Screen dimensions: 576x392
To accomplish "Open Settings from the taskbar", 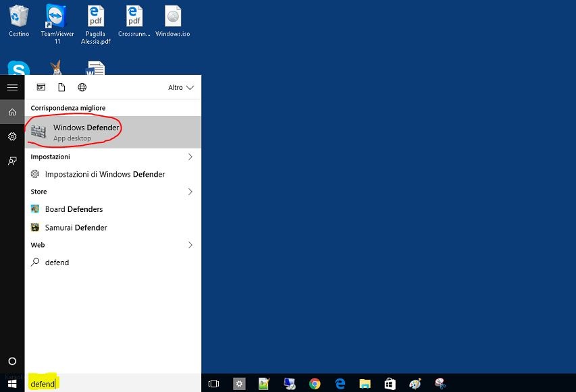I will click(x=239, y=384).
